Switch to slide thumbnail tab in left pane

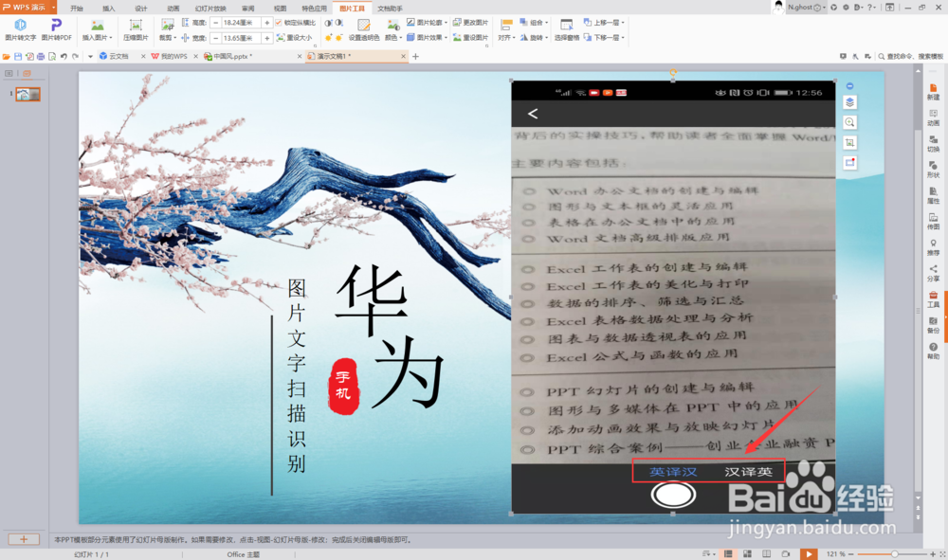27,73
